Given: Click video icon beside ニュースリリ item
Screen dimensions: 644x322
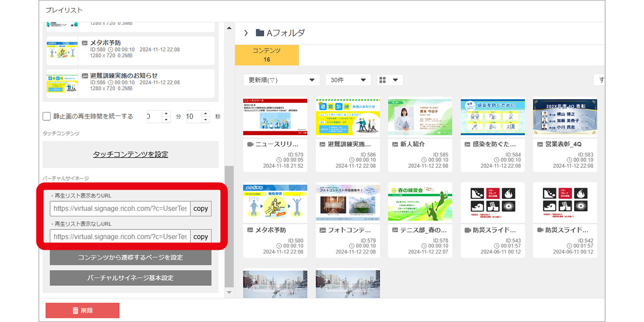Looking at the screenshot, I should click(250, 144).
